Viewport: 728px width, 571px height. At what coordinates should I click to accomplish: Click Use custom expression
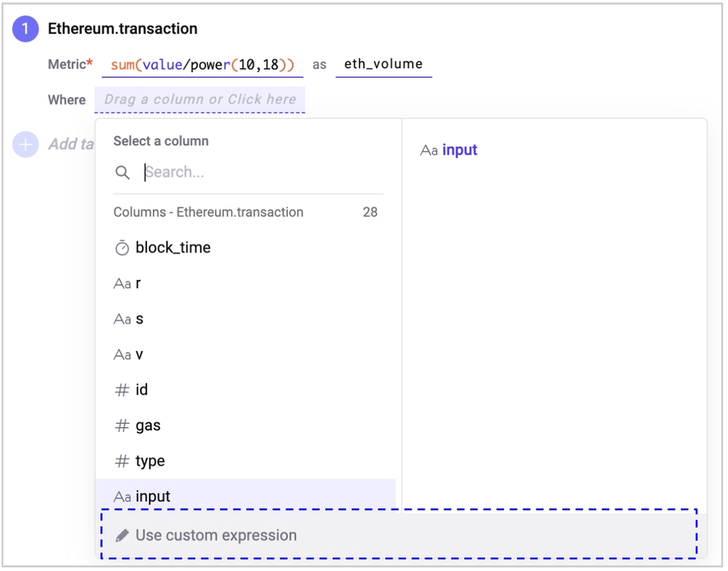[x=216, y=535]
